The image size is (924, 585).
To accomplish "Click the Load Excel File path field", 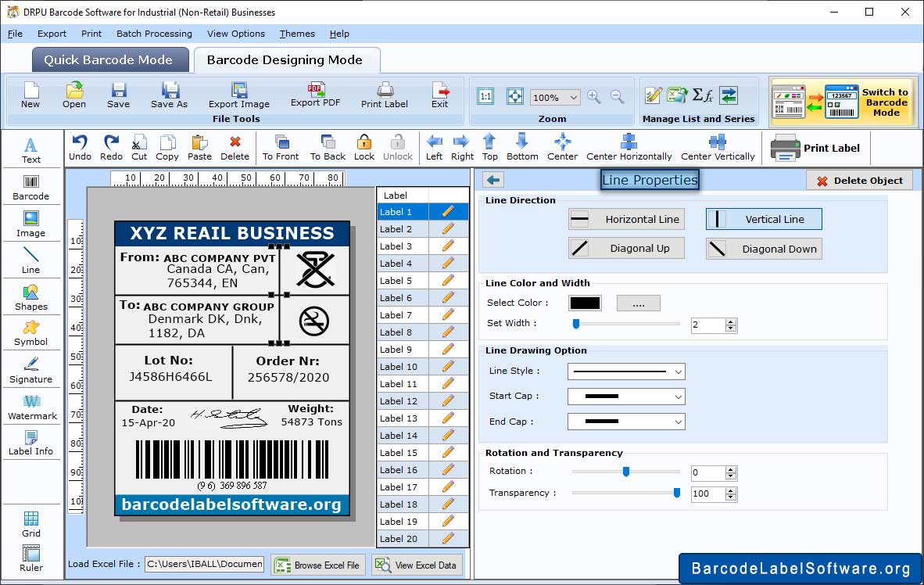I will point(204,564).
